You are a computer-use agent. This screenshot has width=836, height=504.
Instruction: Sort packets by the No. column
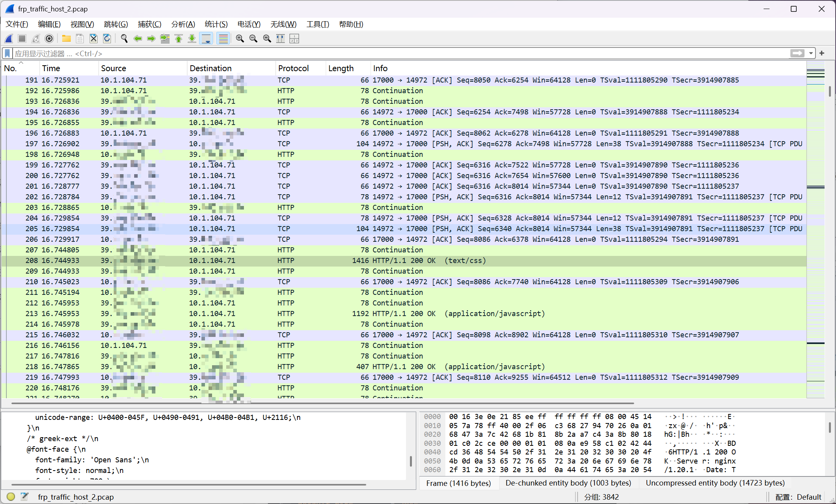(x=20, y=68)
